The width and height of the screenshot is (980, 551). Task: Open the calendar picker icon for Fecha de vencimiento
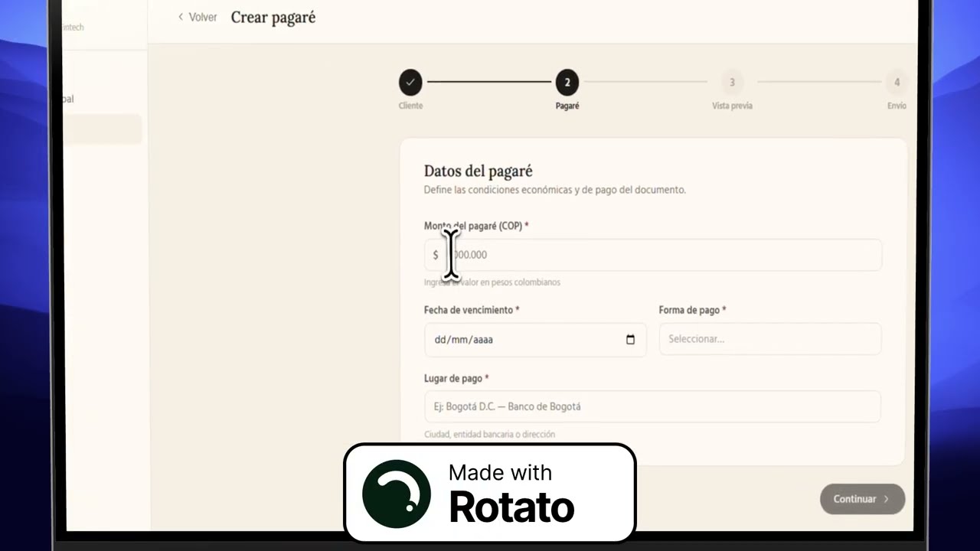[630, 340]
